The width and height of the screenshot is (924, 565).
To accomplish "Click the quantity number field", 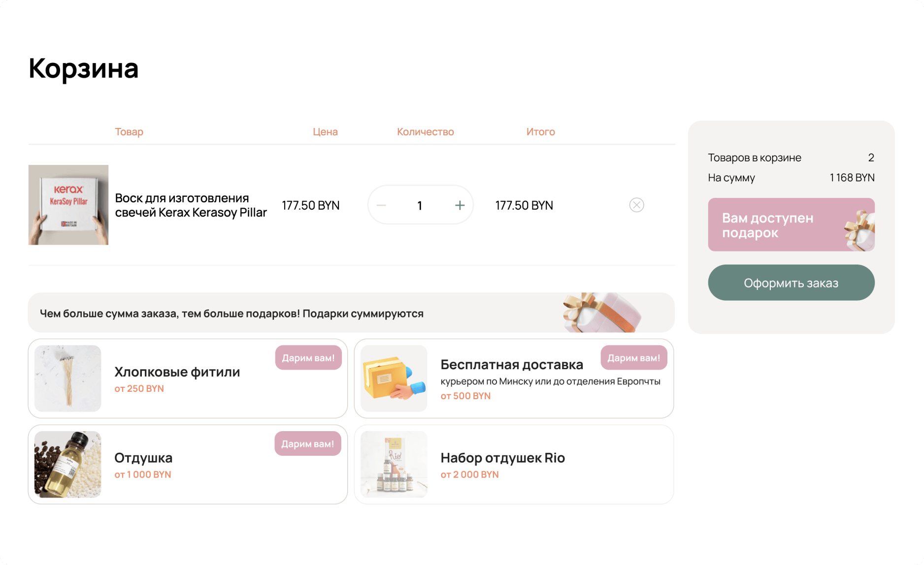I will 420,205.
